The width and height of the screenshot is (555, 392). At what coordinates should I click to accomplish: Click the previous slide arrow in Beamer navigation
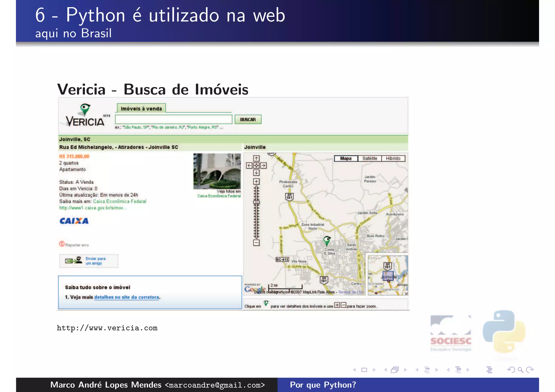click(x=354, y=370)
